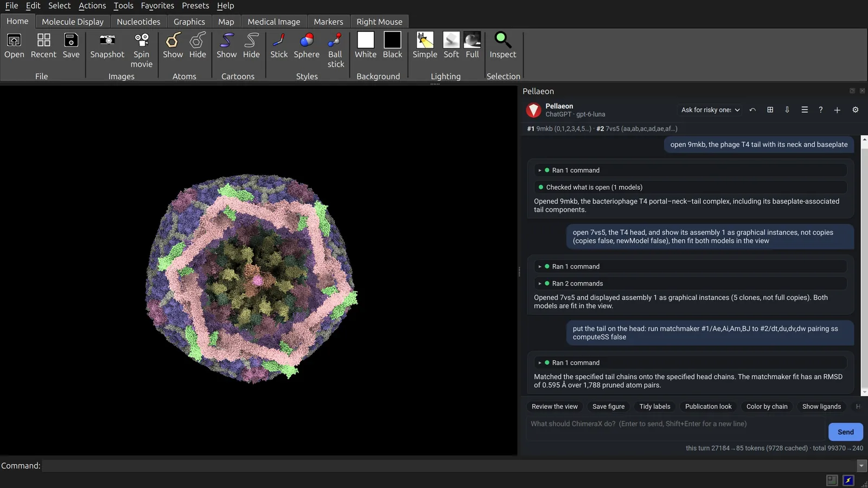Expand first 'Ran 1 command' under the 9mkb request

point(690,170)
